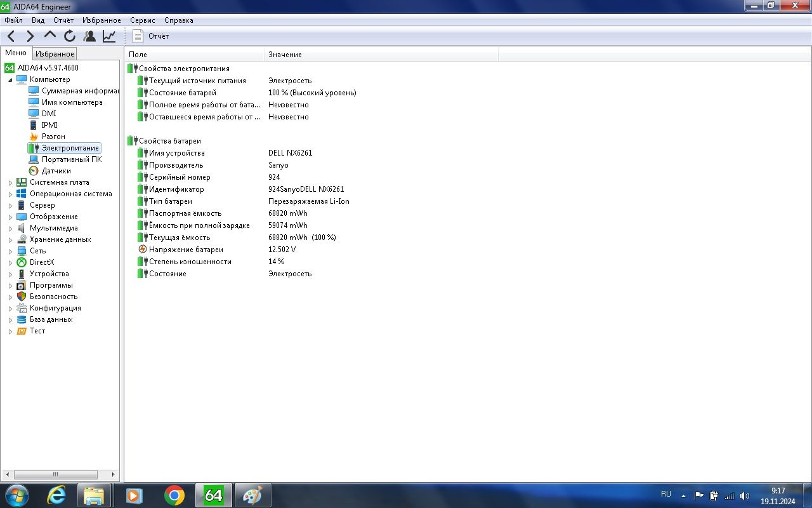Click the horizontal scrollbar thumb in the tree panel
Image resolution: width=812 pixels, height=508 pixels.
56,474
